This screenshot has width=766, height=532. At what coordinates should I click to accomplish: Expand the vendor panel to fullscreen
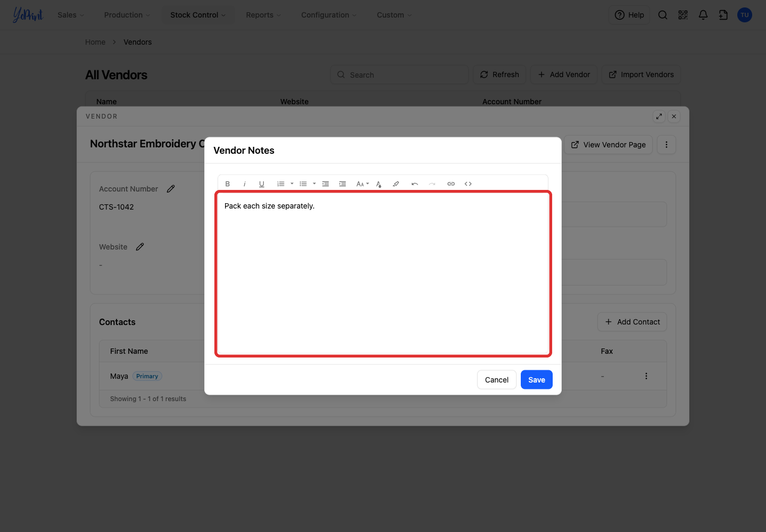[x=659, y=117]
